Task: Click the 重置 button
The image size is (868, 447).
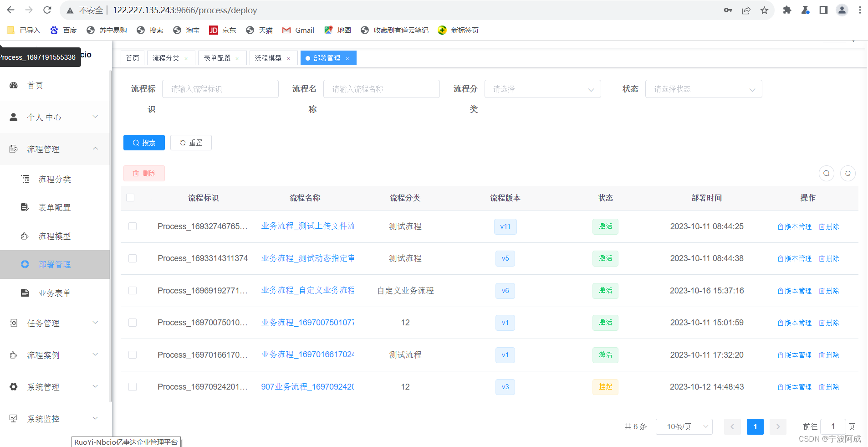Action: 191,143
